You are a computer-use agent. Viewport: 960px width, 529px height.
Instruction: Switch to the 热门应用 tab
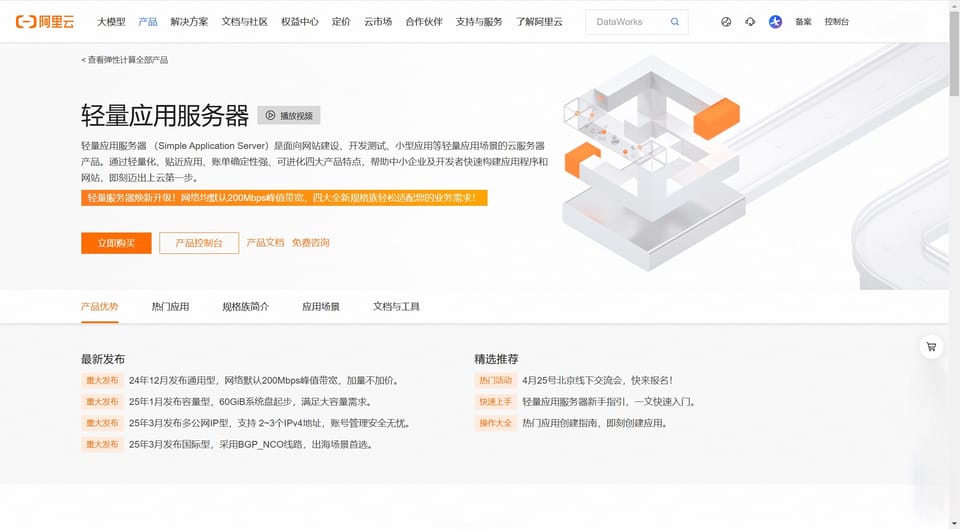pyautogui.click(x=170, y=307)
